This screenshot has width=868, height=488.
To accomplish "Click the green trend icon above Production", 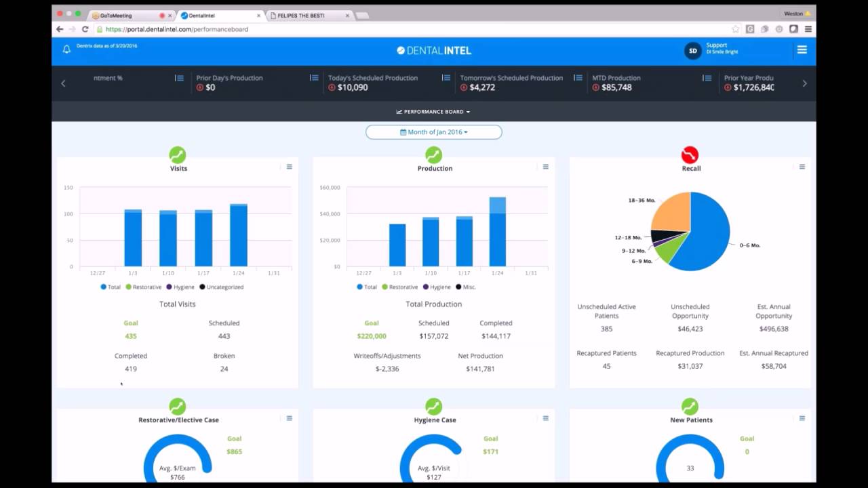I will pos(433,155).
